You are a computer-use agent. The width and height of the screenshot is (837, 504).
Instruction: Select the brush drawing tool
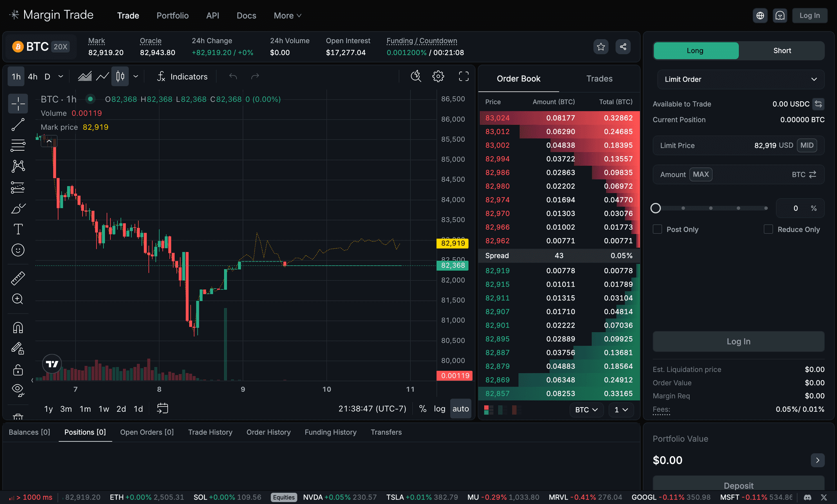coord(18,208)
